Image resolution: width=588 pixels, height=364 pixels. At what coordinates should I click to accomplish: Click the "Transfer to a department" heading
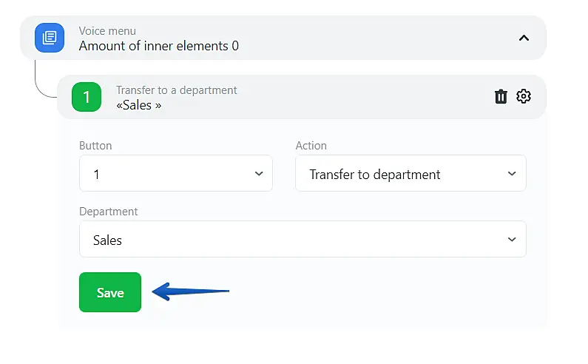(x=177, y=90)
